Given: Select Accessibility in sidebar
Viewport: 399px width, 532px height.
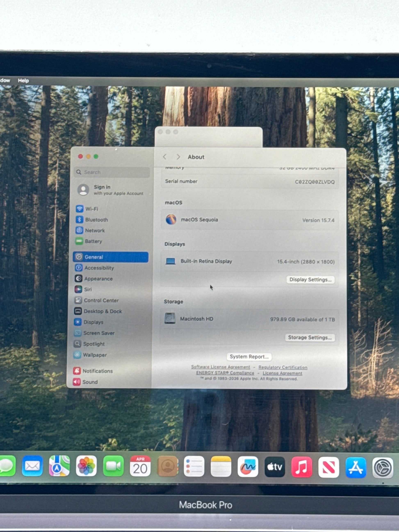Looking at the screenshot, I should 99,268.
